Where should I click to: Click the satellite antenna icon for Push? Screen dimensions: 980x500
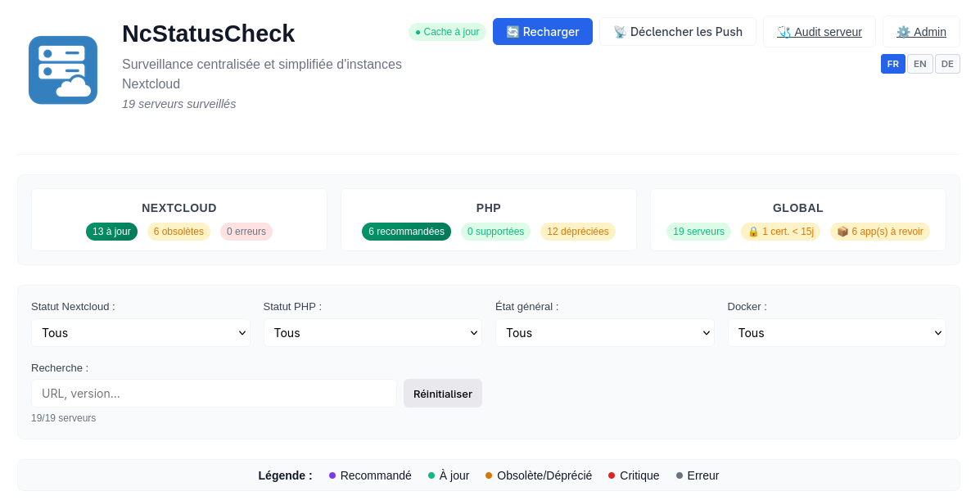[x=620, y=32]
